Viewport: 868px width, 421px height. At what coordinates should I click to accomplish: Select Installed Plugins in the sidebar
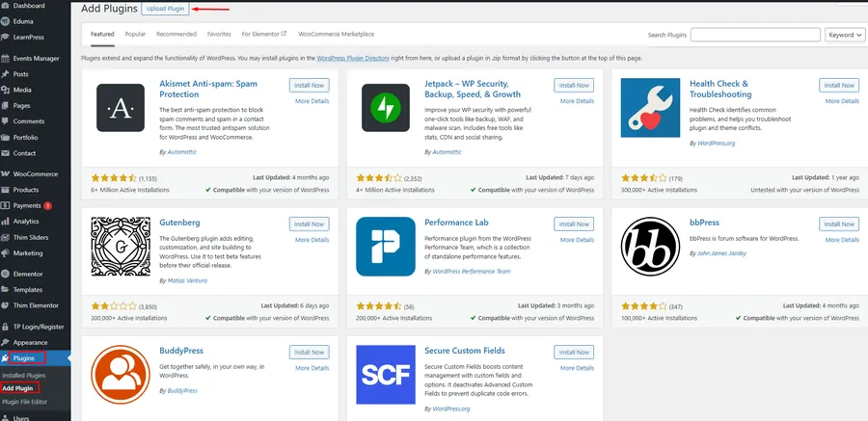click(23, 375)
